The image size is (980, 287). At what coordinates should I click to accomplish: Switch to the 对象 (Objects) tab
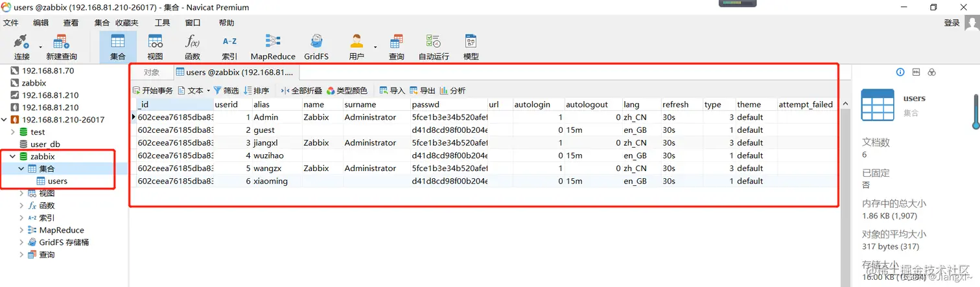tap(152, 73)
